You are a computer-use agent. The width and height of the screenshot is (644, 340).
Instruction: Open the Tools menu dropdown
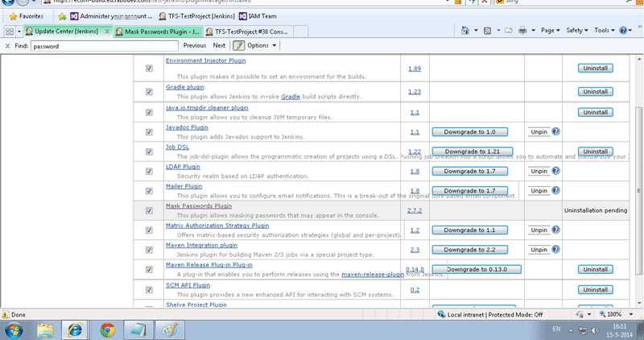pos(605,31)
